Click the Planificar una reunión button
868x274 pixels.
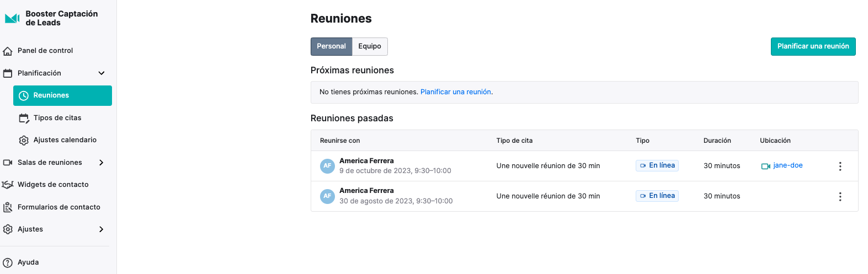click(813, 46)
